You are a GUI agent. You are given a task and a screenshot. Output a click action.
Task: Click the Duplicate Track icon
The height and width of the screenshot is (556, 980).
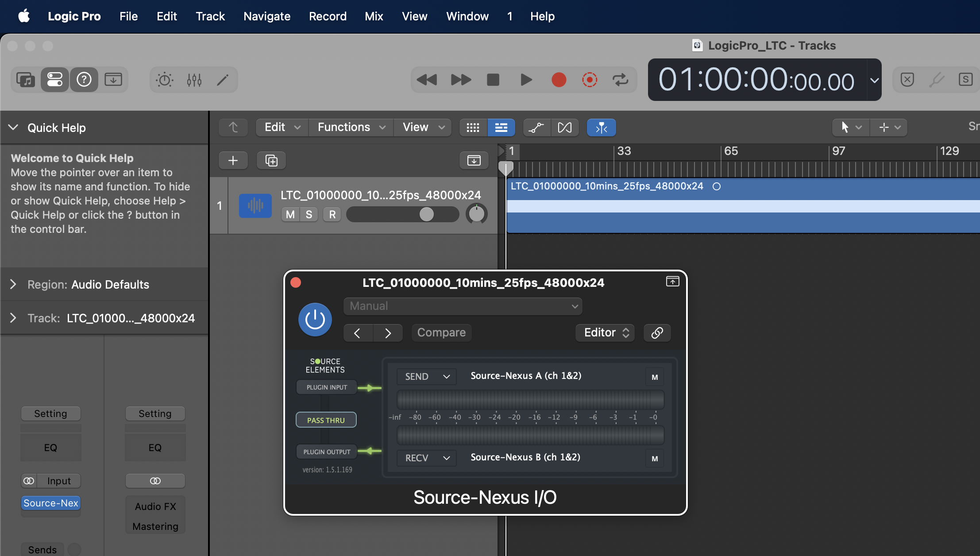271,160
